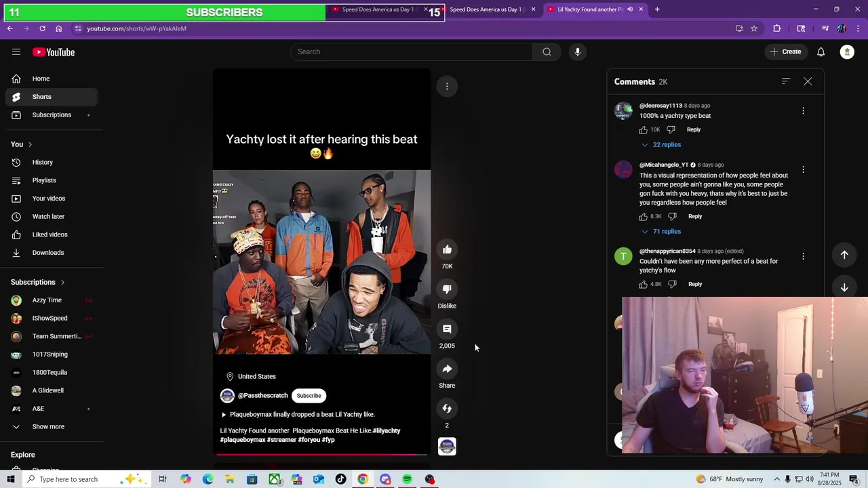Open the A Glidewell channel
The width and height of the screenshot is (868, 488).
pos(52,390)
